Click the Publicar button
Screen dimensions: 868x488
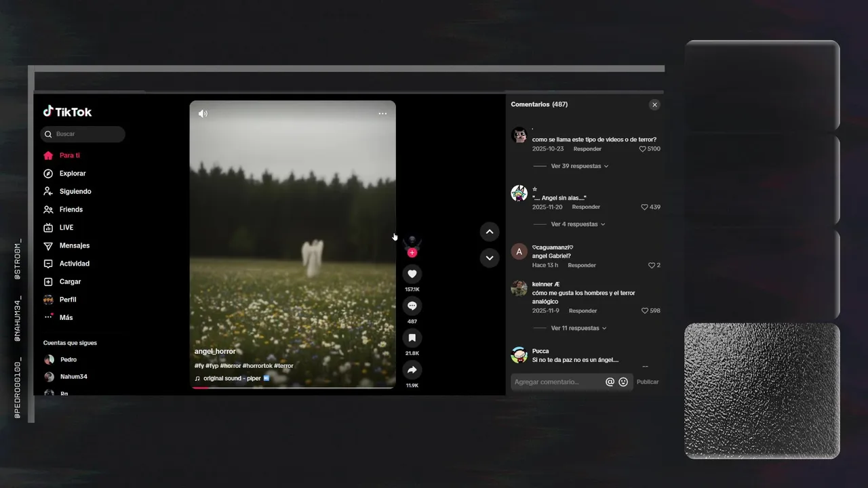point(648,382)
